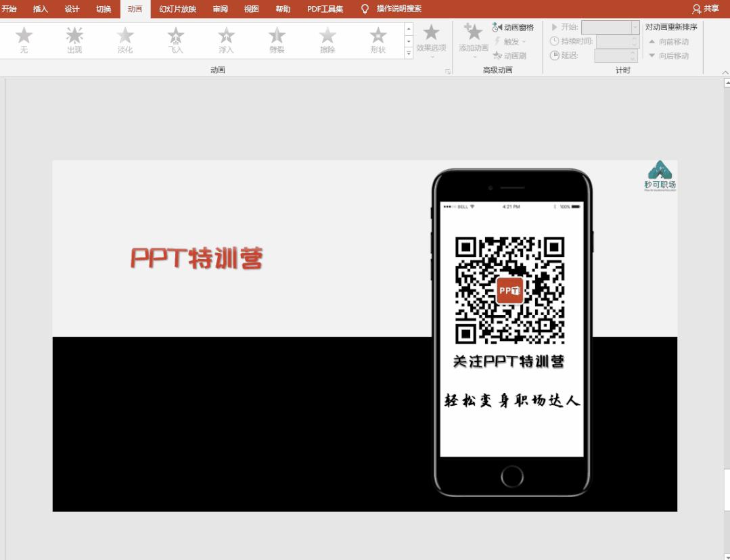The width and height of the screenshot is (730, 560).
Task: Collapse the ribbon with the chevron
Action: 725,72
